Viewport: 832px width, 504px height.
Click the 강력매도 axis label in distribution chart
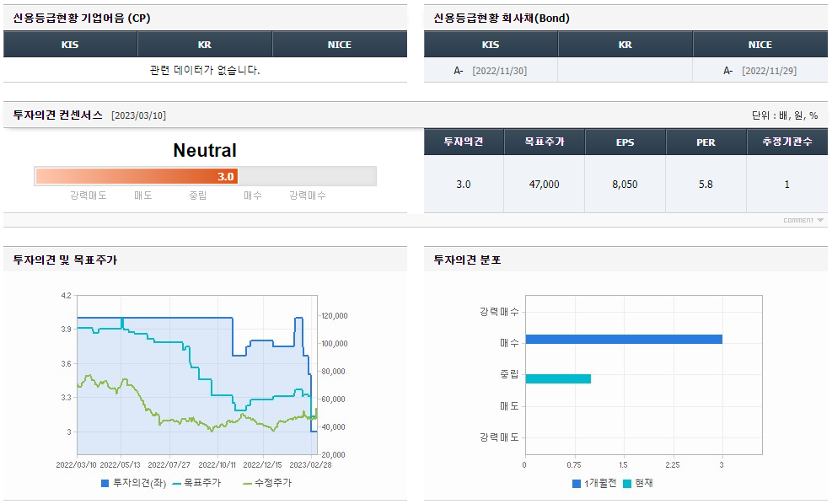click(x=499, y=437)
